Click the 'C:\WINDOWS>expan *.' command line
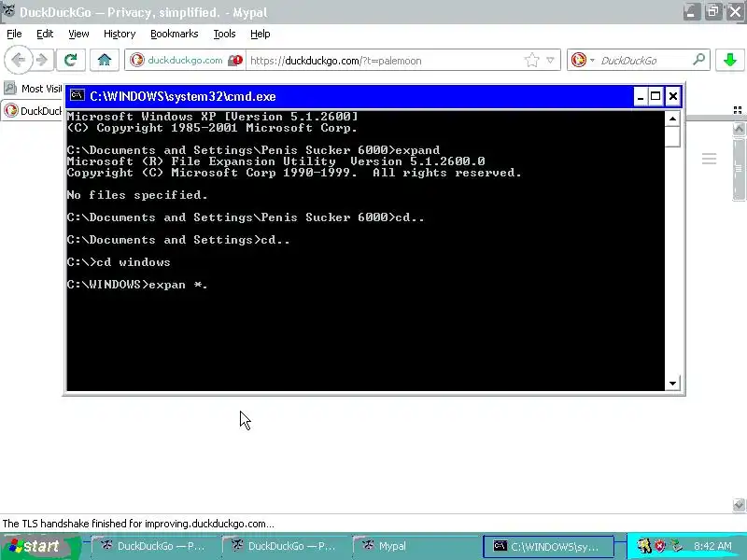 [x=137, y=285]
